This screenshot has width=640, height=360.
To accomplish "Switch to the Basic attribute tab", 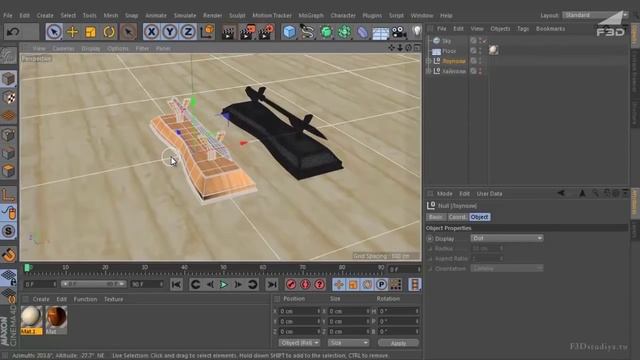I will tap(436, 217).
